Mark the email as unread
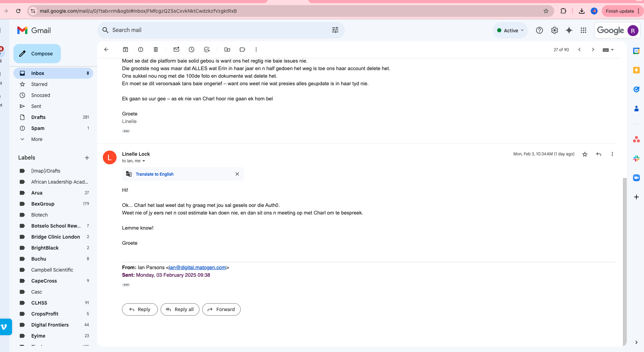Screen dimensions: 644x352 (x=176, y=49)
